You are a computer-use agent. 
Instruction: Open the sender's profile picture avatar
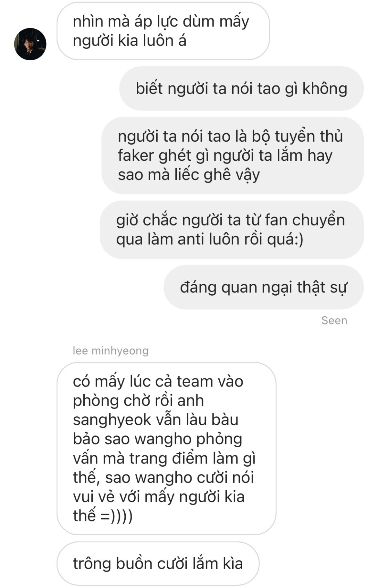(x=30, y=44)
